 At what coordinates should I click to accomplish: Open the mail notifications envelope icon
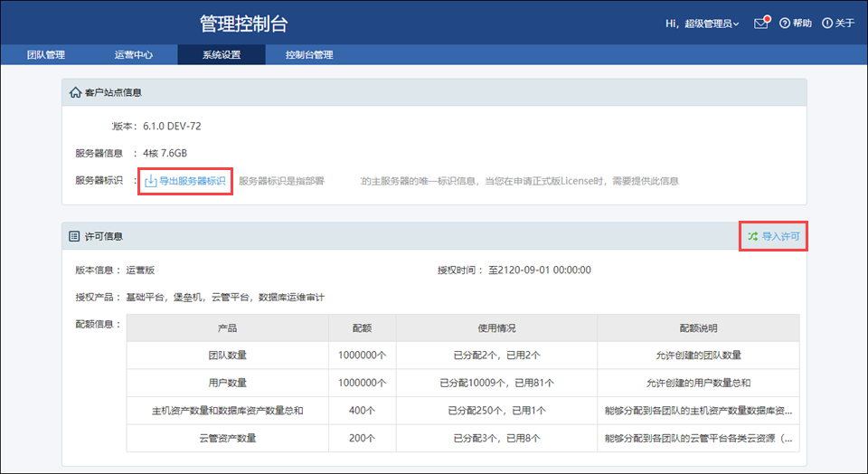[760, 23]
